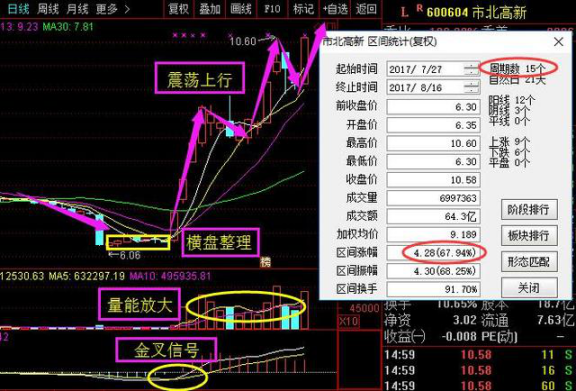
Task: Switch to the 日线 daily chart tab
Action: click(19, 8)
